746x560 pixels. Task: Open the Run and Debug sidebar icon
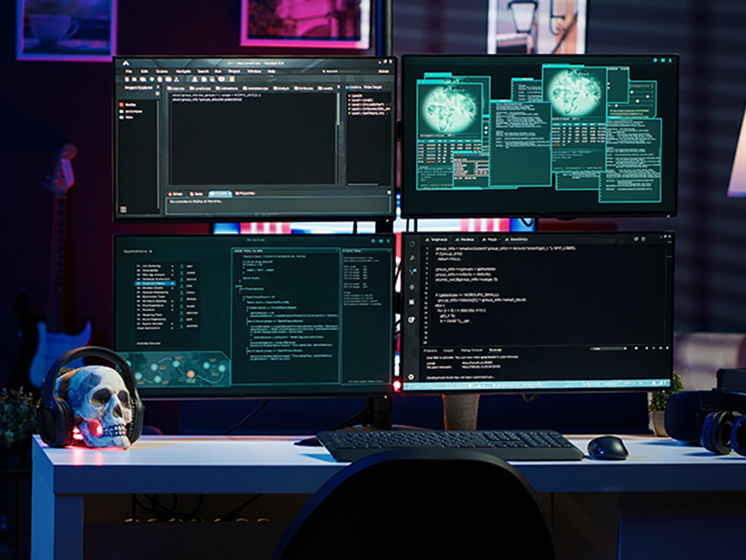tap(411, 287)
